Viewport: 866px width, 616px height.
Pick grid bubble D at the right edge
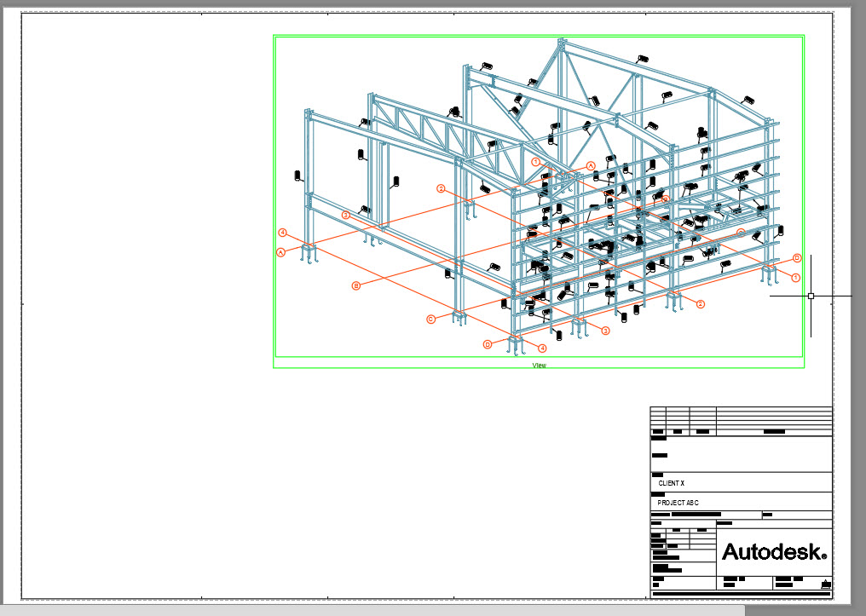coord(797,258)
